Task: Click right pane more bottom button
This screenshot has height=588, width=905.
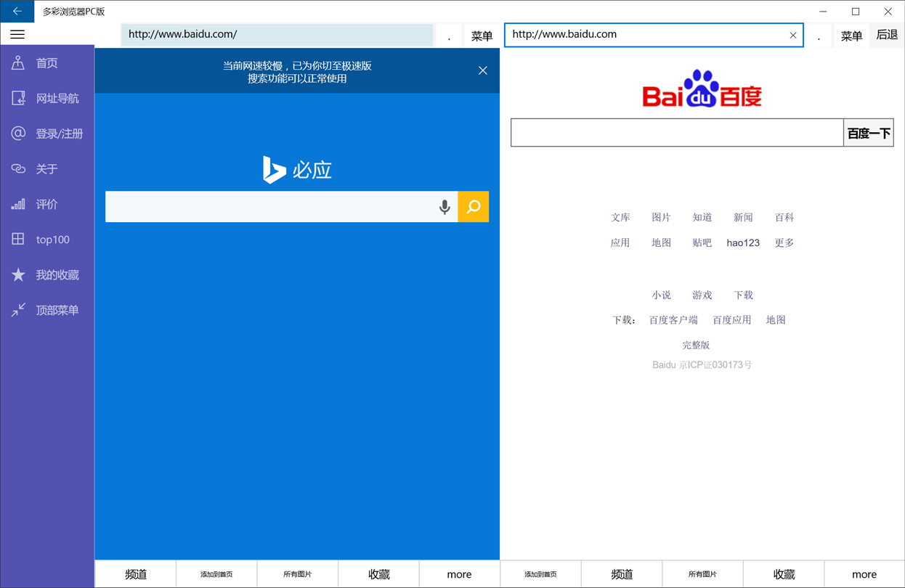Action: (864, 574)
